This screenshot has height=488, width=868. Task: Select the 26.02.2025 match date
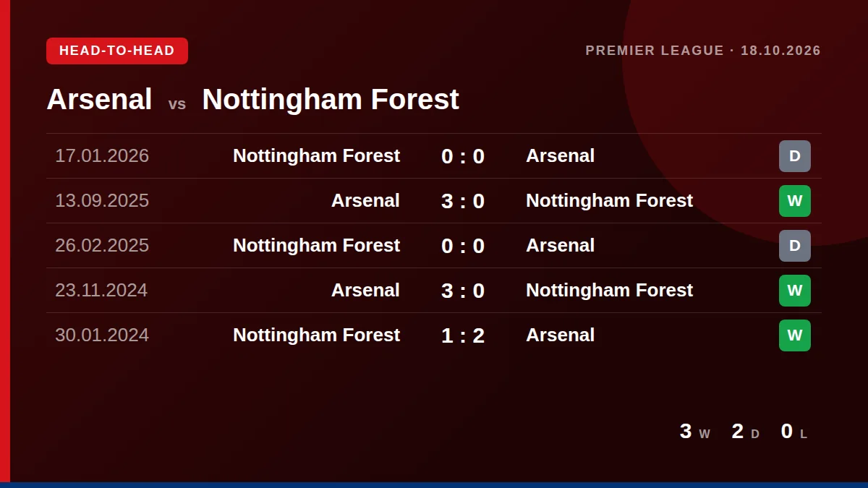102,245
